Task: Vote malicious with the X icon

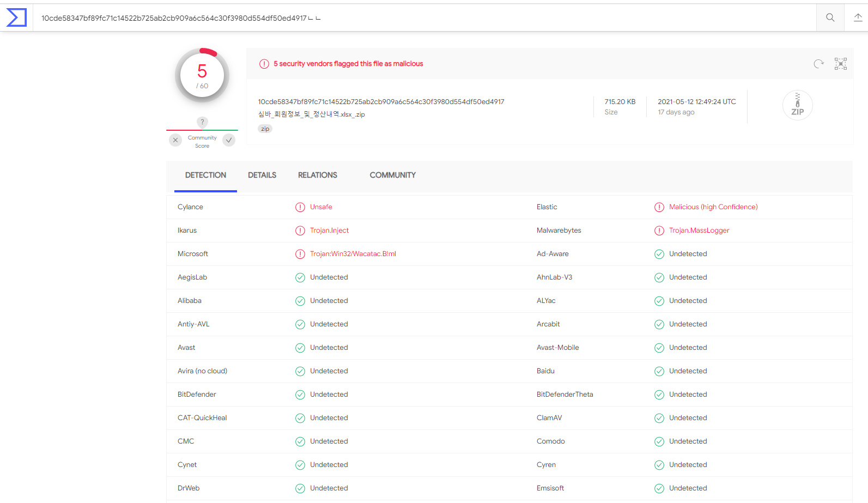Action: 175,140
